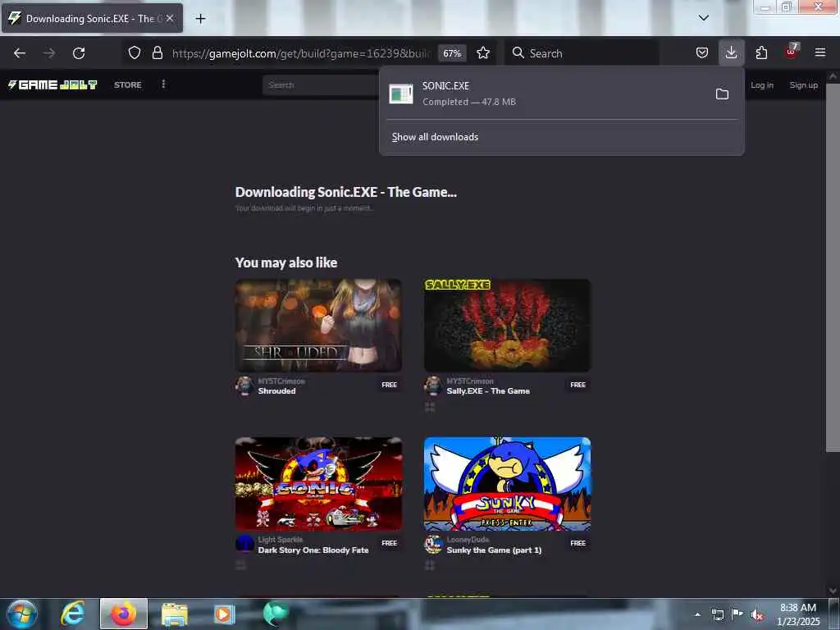Close the Downloading Sonic.EXE tab
Viewport: 840px width, 630px height.
pos(169,18)
